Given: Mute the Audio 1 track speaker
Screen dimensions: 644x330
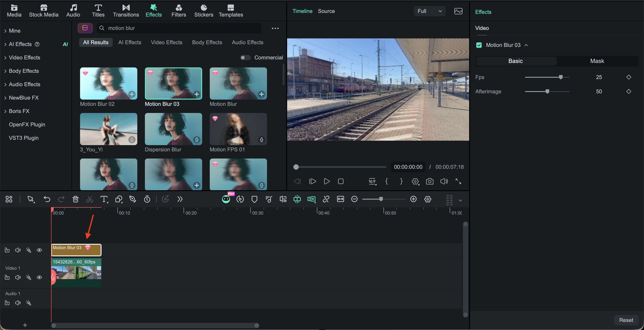Looking at the screenshot, I should pyautogui.click(x=18, y=303).
